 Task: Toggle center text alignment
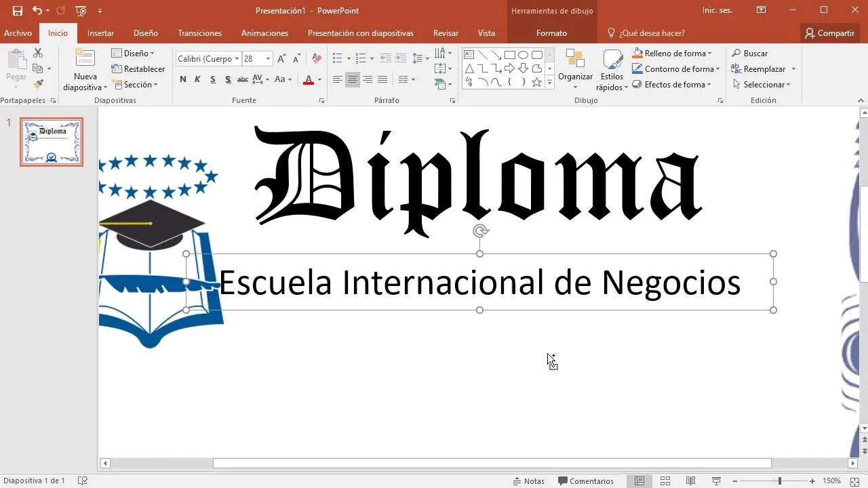353,79
